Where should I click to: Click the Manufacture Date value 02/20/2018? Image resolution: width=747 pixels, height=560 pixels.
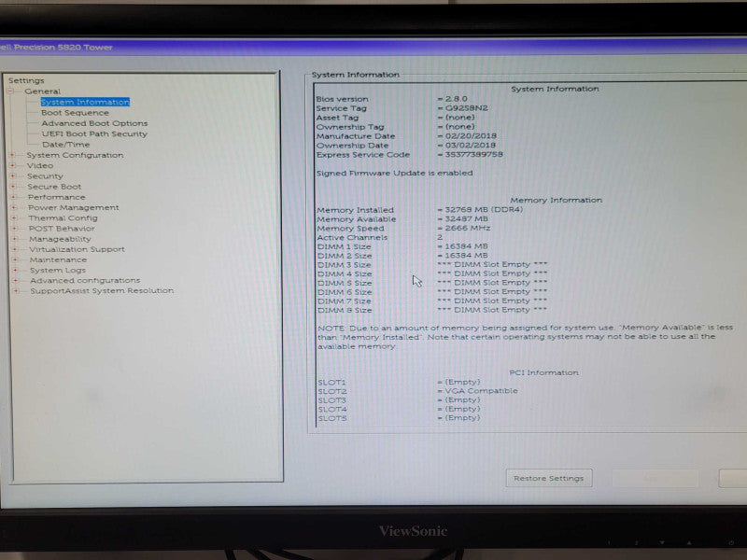(471, 135)
